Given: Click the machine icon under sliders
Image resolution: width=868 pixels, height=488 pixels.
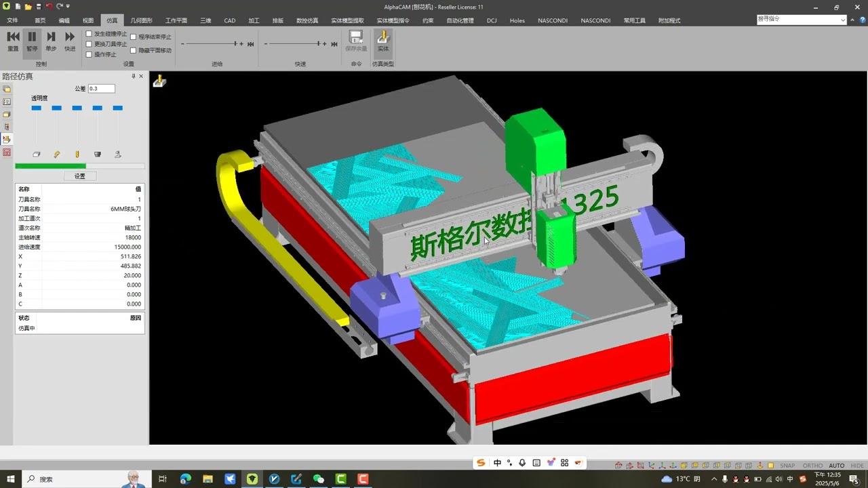Looking at the screenshot, I should pos(118,155).
